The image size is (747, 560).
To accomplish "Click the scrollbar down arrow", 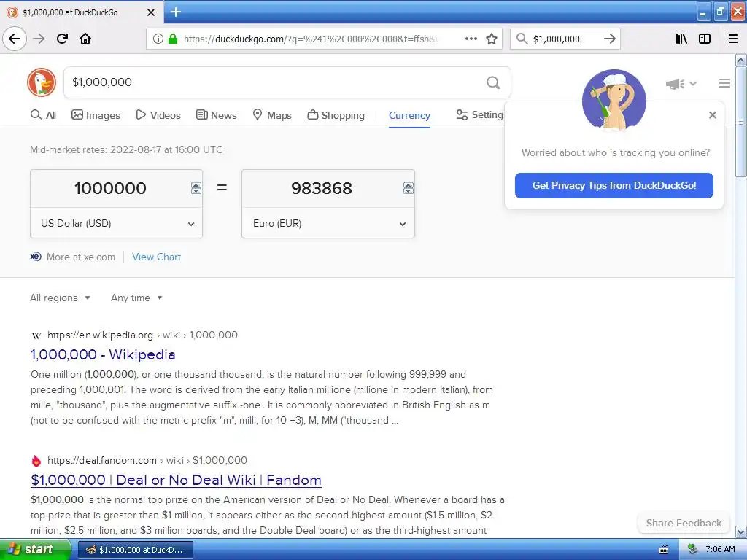I will pos(741,532).
